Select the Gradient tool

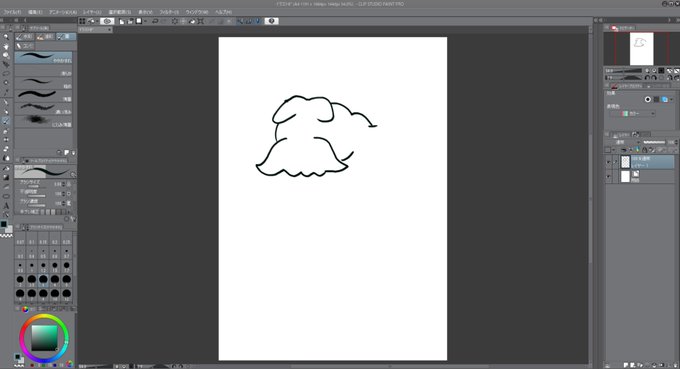(6, 177)
